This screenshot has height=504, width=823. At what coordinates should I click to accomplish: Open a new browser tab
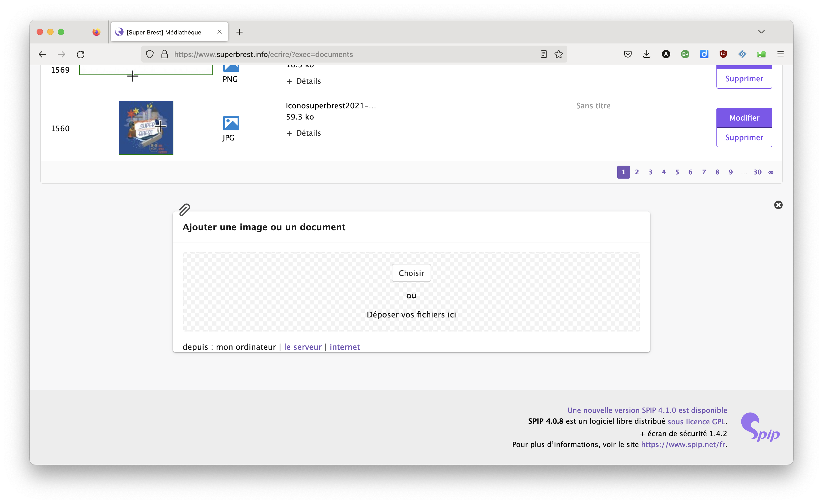[239, 32]
